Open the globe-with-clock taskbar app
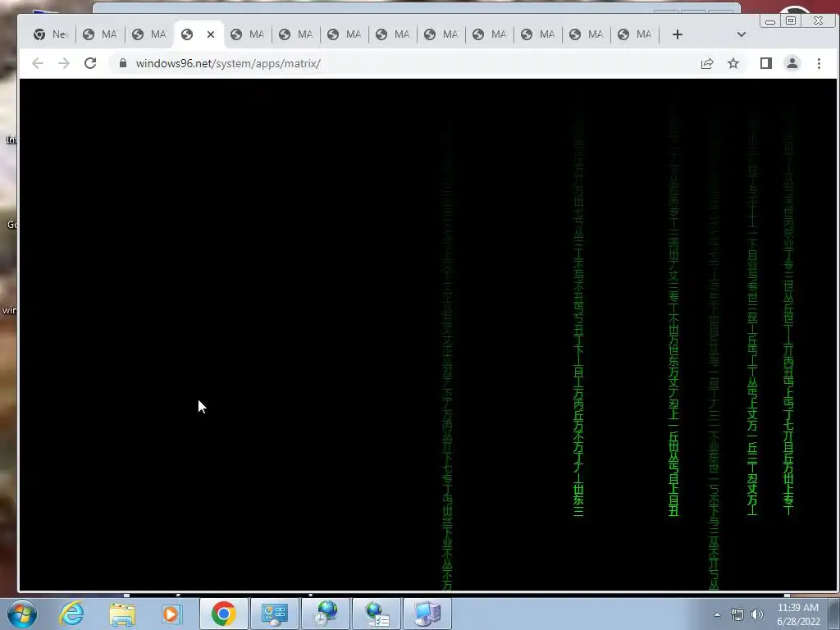The width and height of the screenshot is (840, 630). (x=326, y=614)
